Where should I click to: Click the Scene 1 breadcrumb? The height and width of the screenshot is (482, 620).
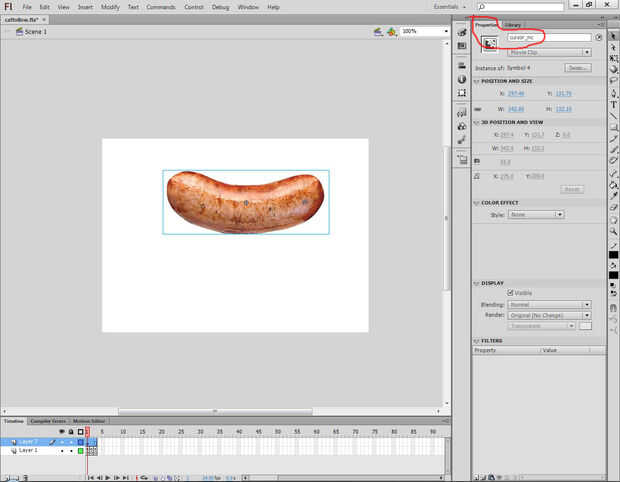(35, 32)
